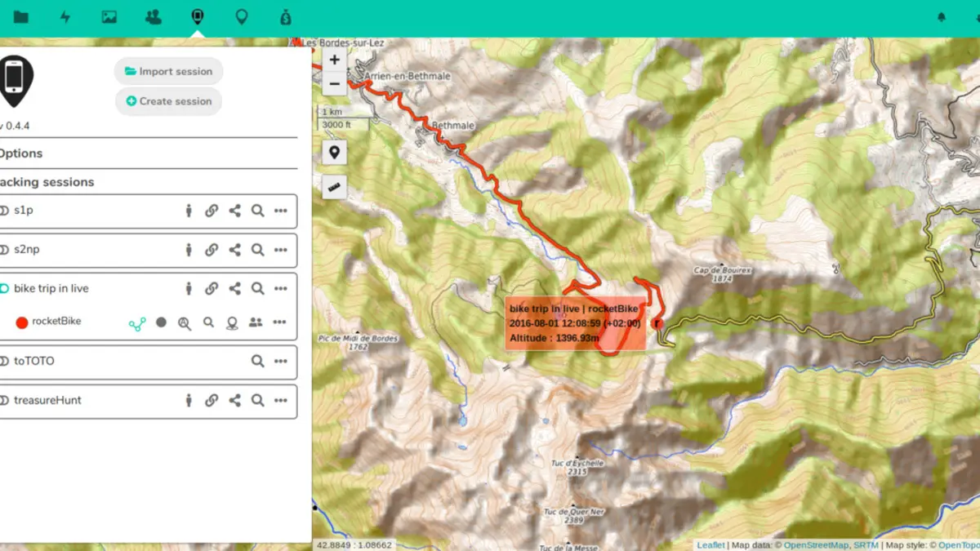Click the share icon in treasureHunt row
The image size is (980, 551).
[234, 400]
